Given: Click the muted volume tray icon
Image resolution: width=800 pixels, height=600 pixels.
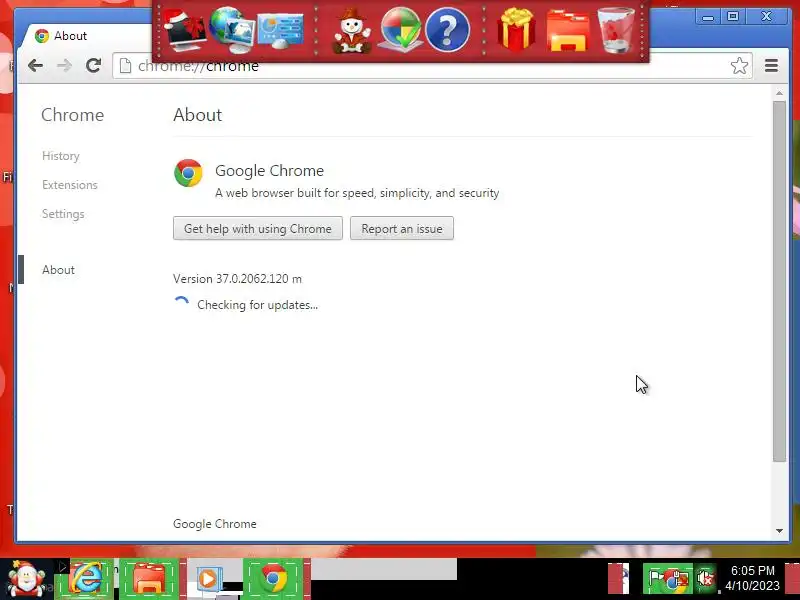Looking at the screenshot, I should 706,579.
